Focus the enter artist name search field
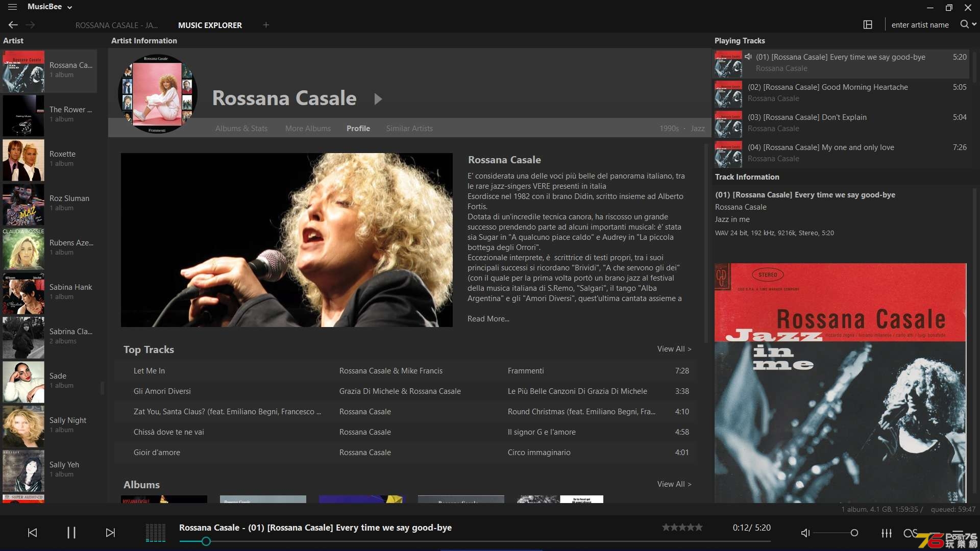This screenshot has width=980, height=551. click(x=920, y=25)
